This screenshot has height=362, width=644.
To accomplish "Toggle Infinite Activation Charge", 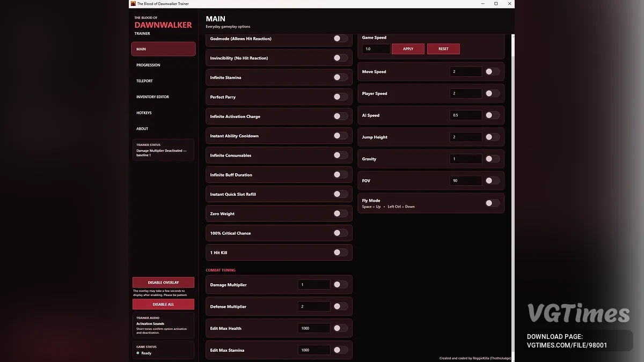I will 340,116.
